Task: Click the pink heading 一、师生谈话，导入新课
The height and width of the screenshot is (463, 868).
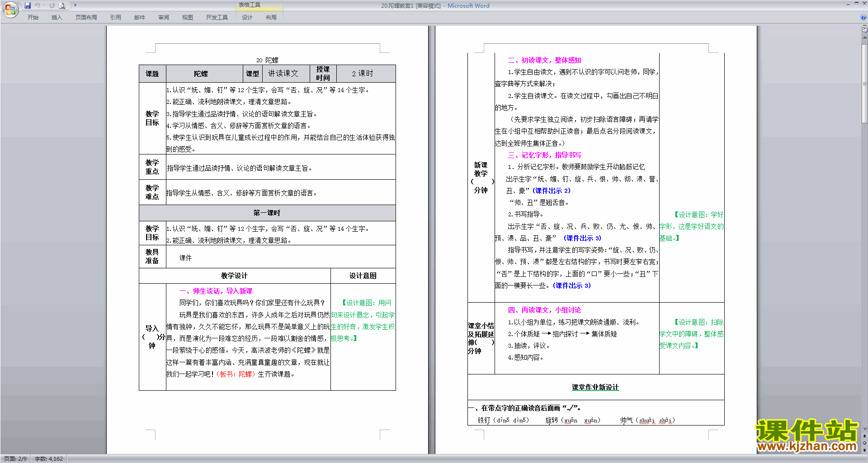Action: click(x=216, y=291)
